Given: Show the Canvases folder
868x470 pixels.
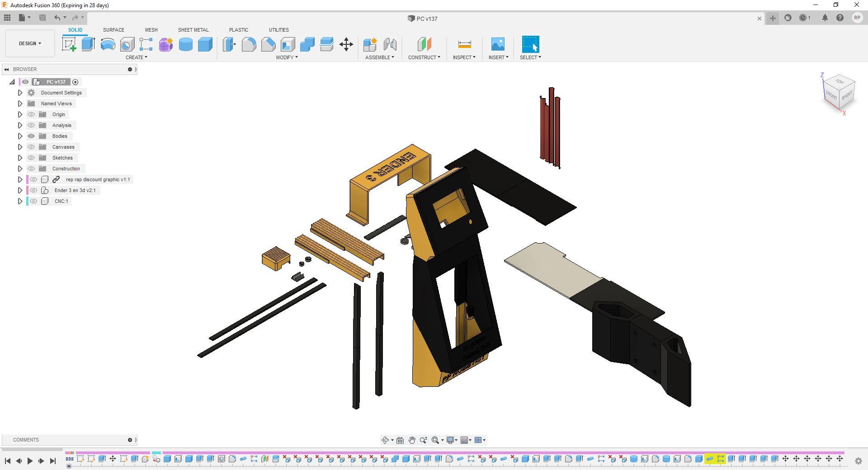Looking at the screenshot, I should pyautogui.click(x=31, y=147).
